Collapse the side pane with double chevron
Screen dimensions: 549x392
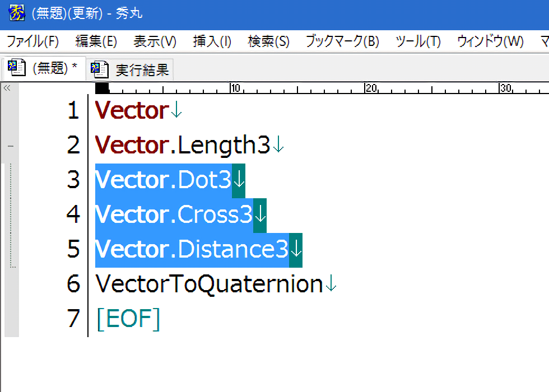pos(7,88)
